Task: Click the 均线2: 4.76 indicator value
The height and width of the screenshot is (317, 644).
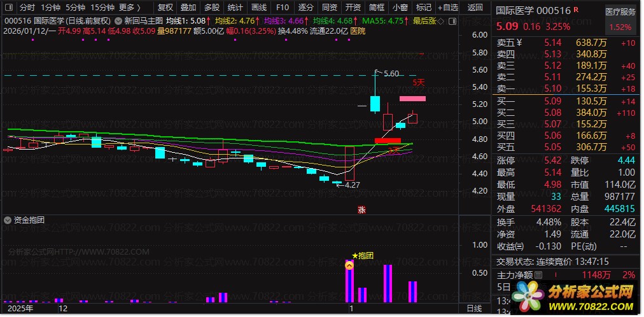Action: click(237, 20)
